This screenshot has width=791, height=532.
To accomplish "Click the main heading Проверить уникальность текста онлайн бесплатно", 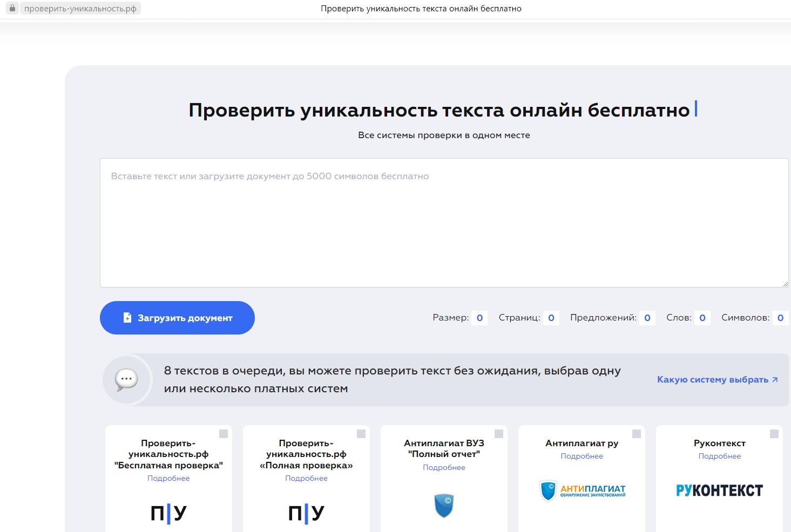I will point(439,110).
